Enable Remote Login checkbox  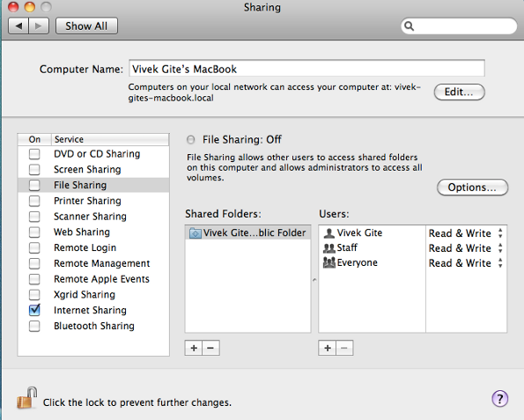click(34, 247)
